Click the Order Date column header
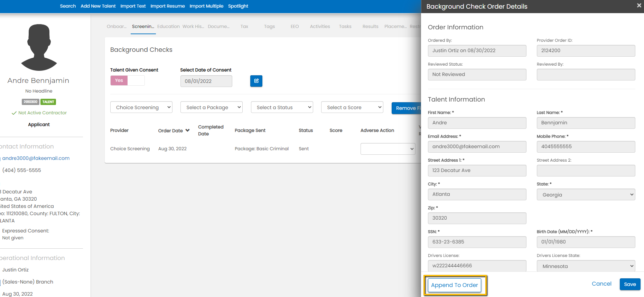The image size is (644, 297). 170,131
